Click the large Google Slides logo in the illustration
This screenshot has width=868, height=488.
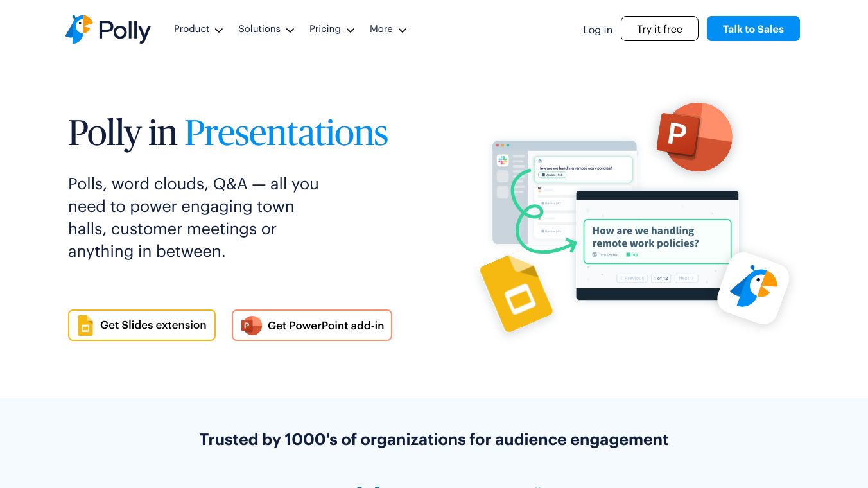coord(516,293)
